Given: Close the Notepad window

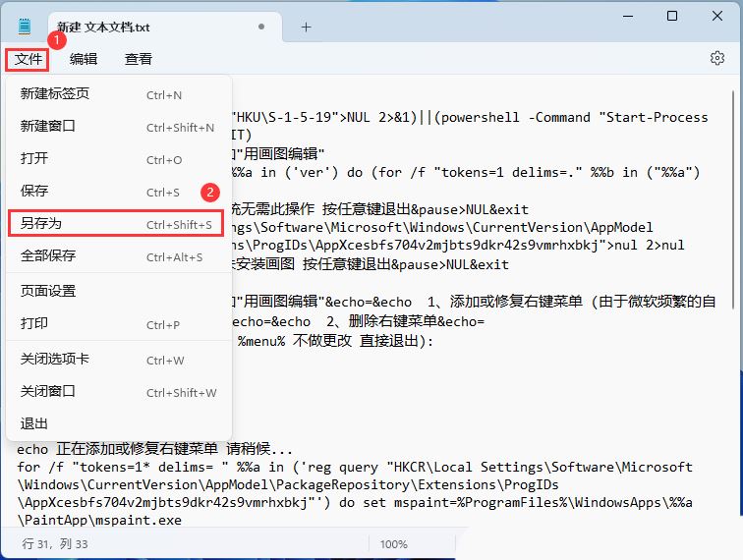Looking at the screenshot, I should (x=716, y=16).
